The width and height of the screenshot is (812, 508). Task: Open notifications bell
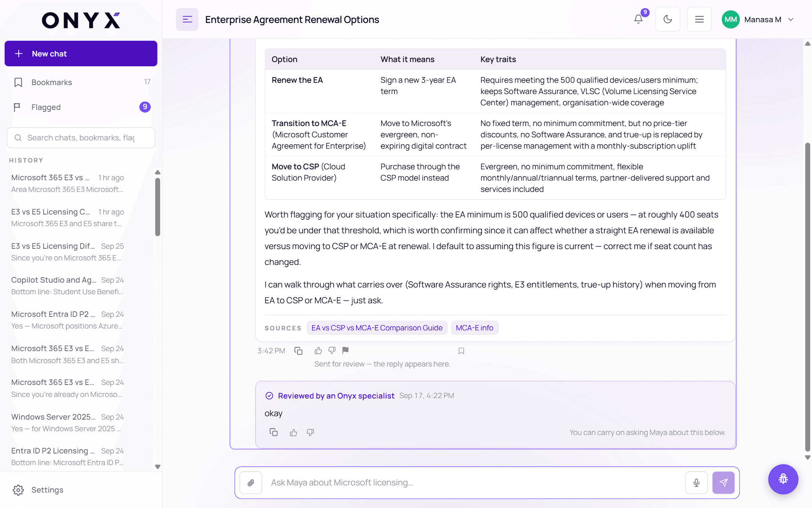click(x=638, y=19)
